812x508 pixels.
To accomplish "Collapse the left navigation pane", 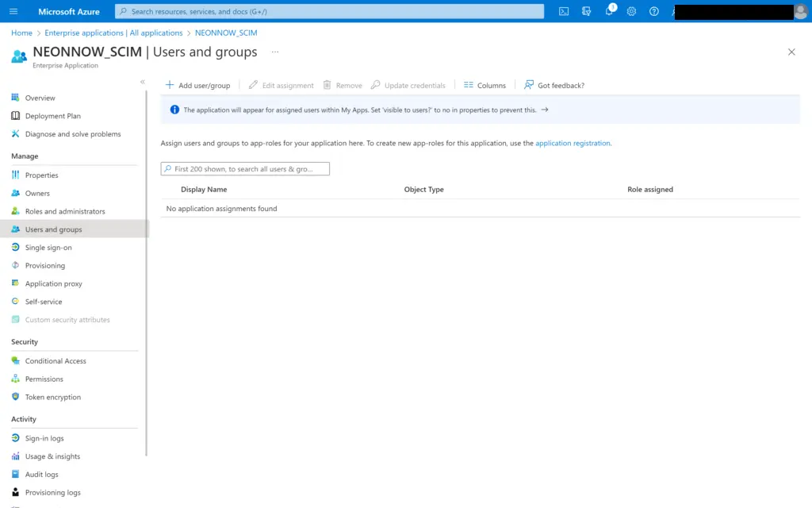I will click(143, 81).
